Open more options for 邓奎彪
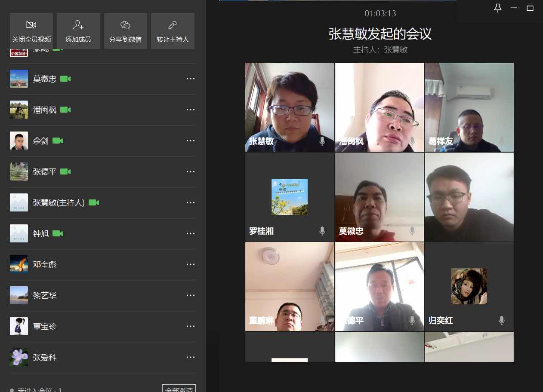 point(191,264)
